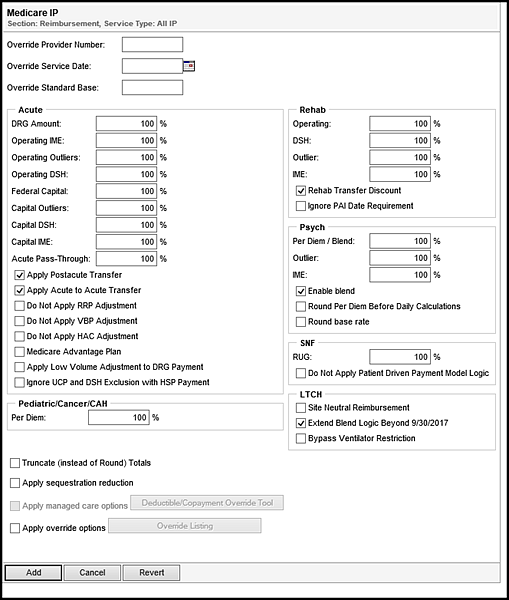Enable Apply sequestration reduction
Screen dimensions: 509x600
point(15,483)
